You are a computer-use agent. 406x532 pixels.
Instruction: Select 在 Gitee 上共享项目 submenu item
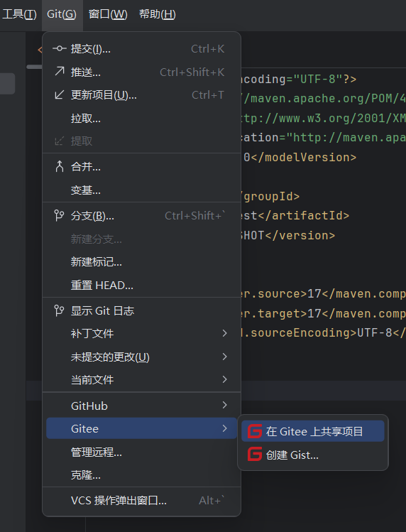click(313, 431)
